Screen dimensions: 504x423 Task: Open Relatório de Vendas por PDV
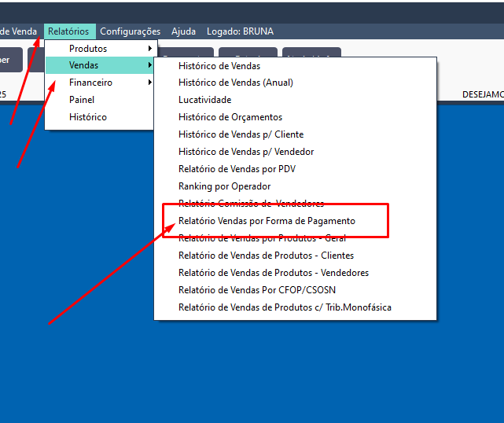click(x=295, y=169)
